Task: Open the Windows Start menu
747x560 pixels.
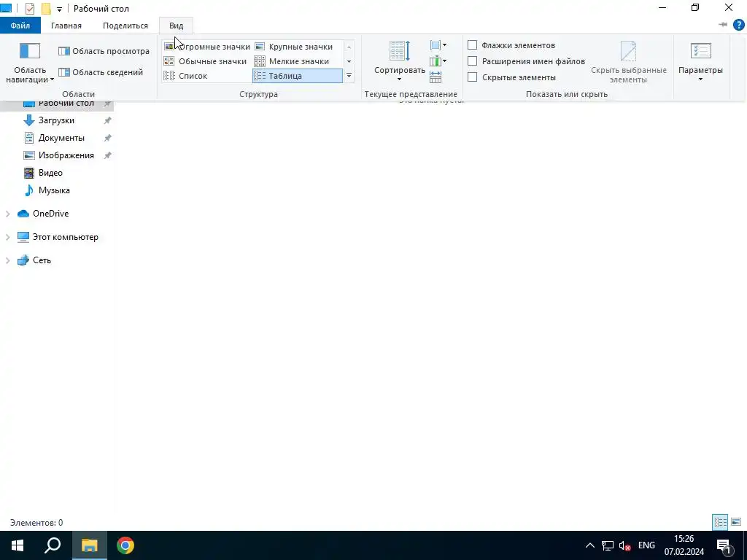Action: point(18,545)
